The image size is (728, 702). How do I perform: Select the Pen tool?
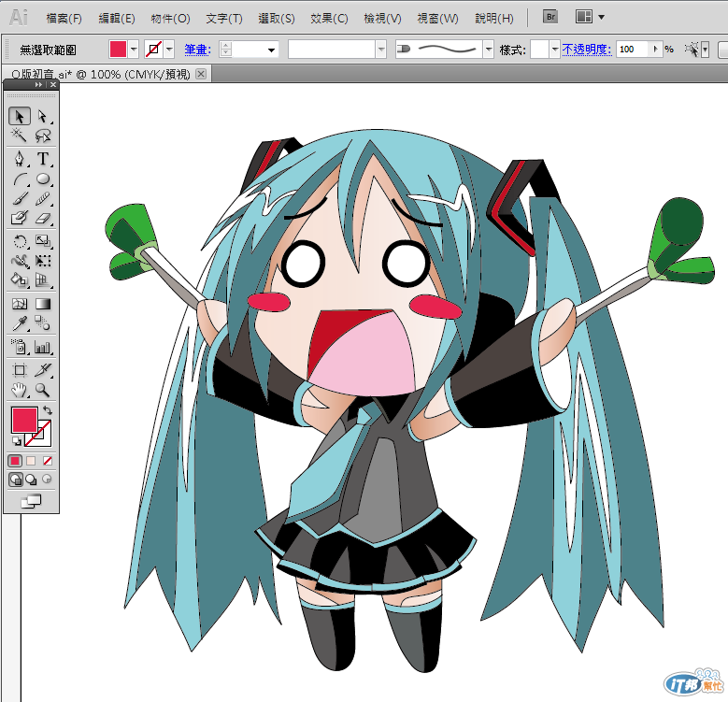20,159
